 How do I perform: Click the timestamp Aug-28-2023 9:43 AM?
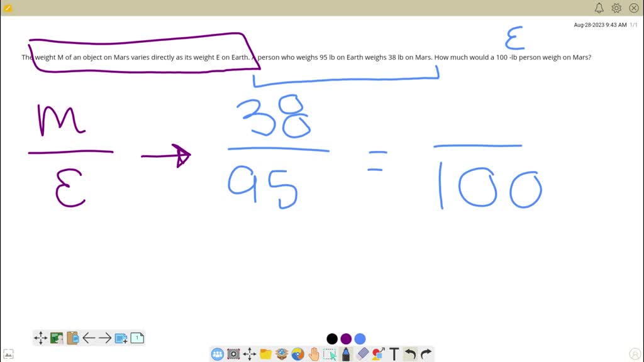[x=600, y=25]
